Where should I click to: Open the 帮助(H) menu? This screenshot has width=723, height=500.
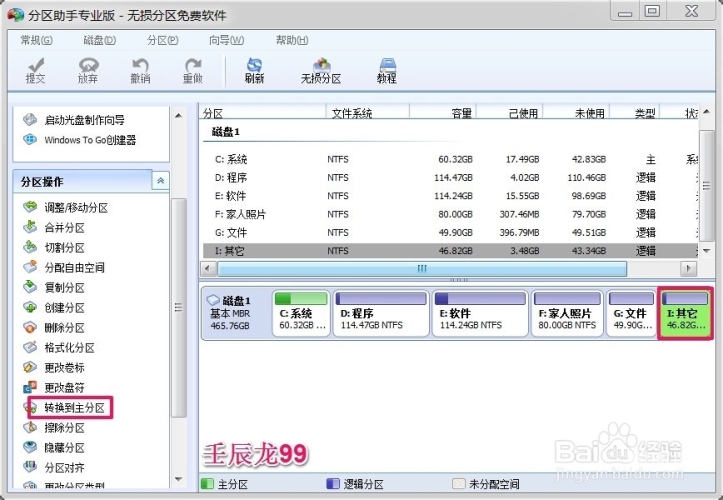pos(292,40)
